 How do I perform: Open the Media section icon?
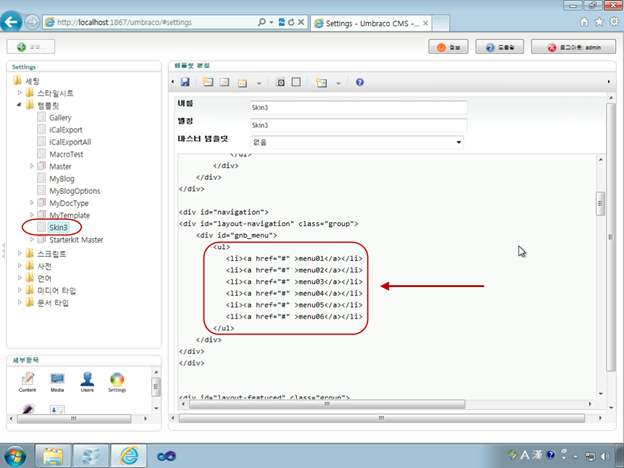(57, 382)
